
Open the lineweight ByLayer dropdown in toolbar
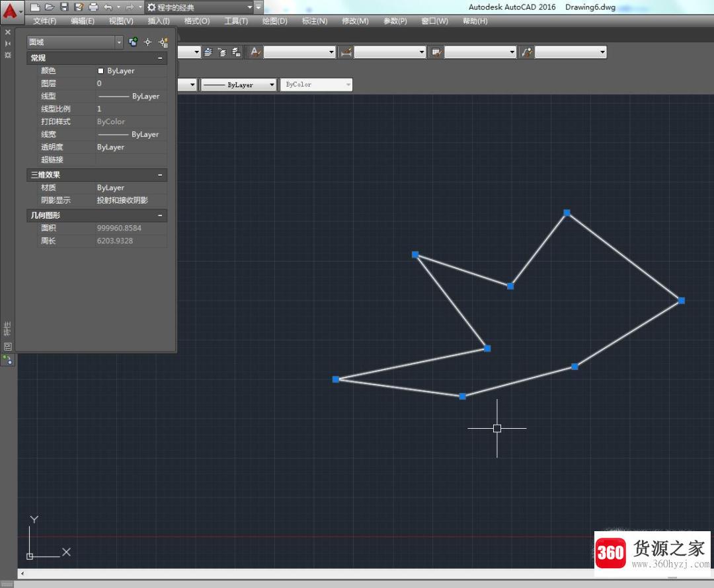pyautogui.click(x=239, y=85)
